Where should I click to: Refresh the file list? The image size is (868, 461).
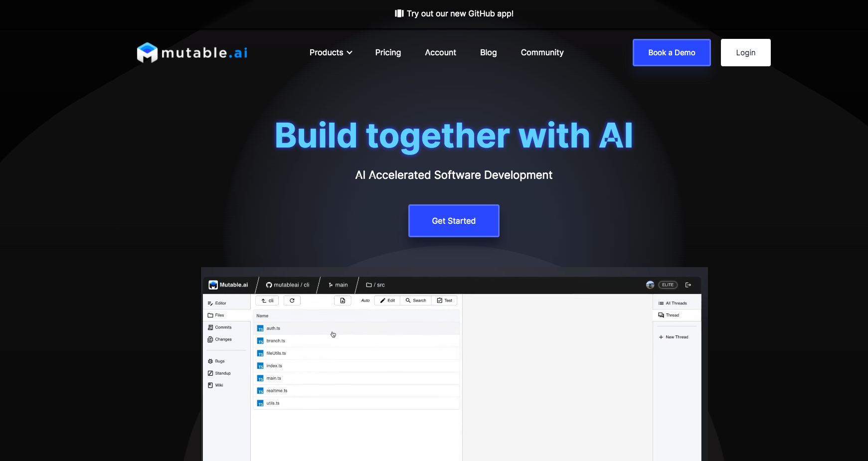coord(292,300)
